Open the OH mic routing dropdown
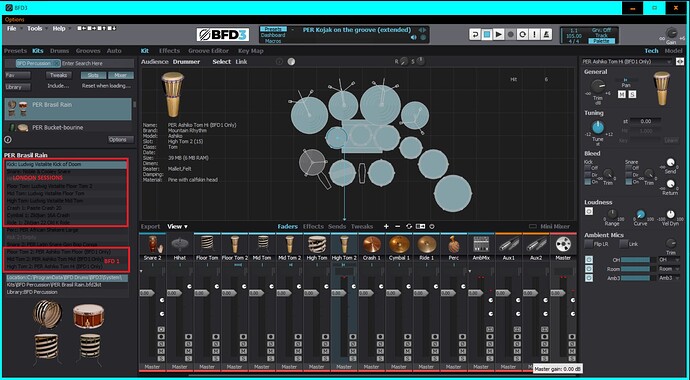The height and width of the screenshot is (380, 690). (669, 260)
